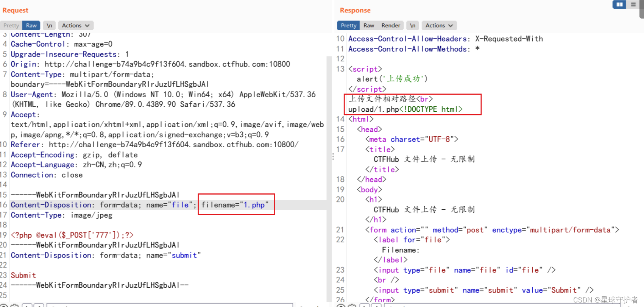This screenshot has width=644, height=307.
Task: Toggle the \n button in Response panel
Action: pyautogui.click(x=413, y=25)
